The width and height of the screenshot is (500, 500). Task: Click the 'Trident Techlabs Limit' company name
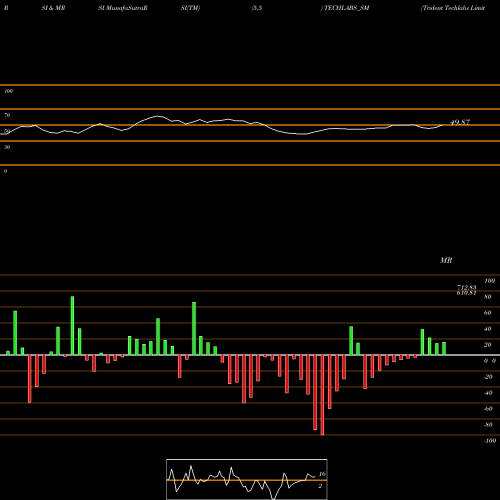point(453,8)
